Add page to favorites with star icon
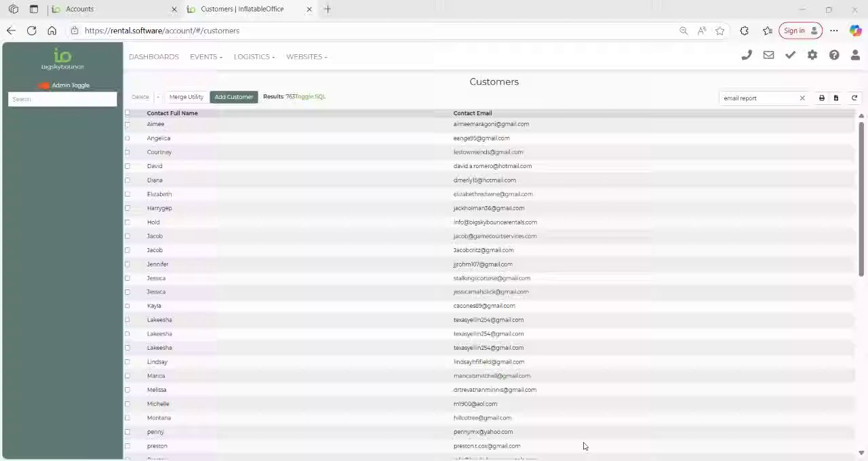The width and height of the screenshot is (868, 461). click(x=719, y=31)
